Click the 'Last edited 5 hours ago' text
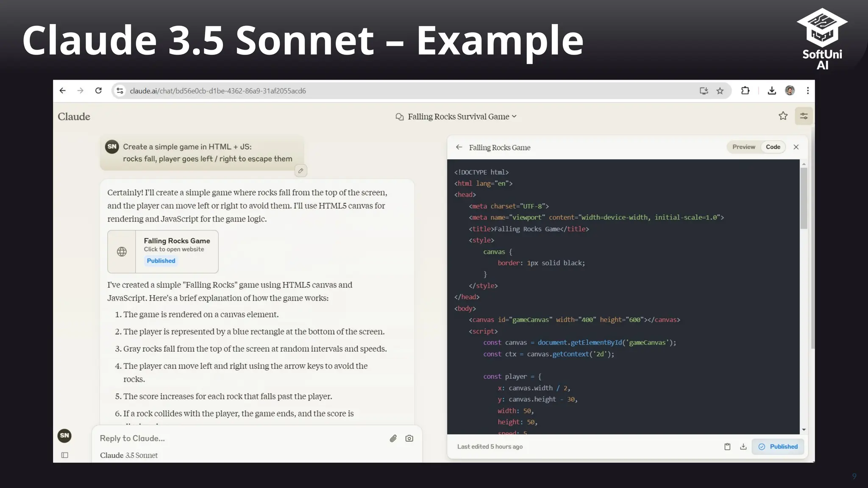Screen dimensions: 868x488 (490, 446)
